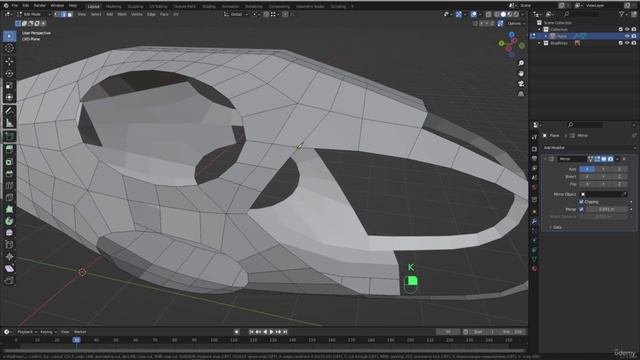Select the Annotate tool
The width and height of the screenshot is (640, 360).
(9, 111)
